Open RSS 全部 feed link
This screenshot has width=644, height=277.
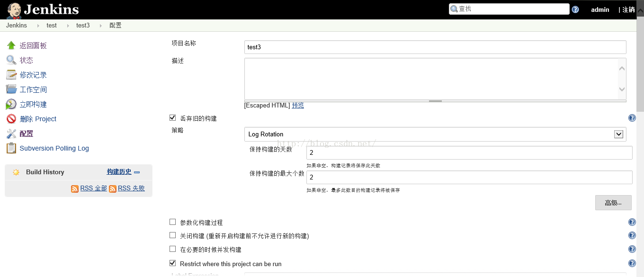93,188
